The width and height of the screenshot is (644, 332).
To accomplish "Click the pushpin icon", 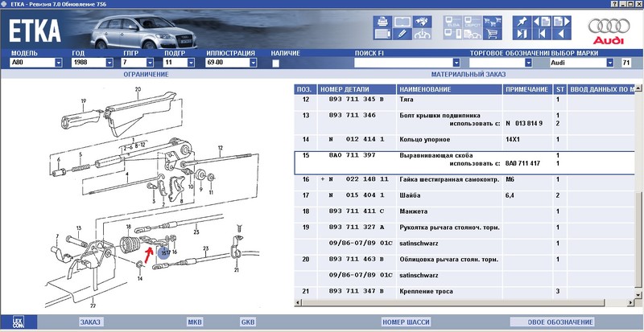I will click(522, 22).
